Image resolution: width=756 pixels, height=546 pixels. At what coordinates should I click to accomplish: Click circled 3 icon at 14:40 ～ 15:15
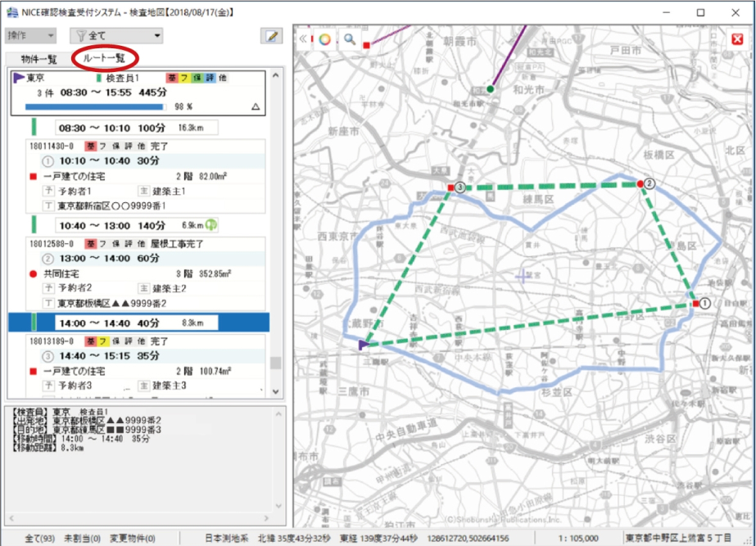click(x=48, y=356)
